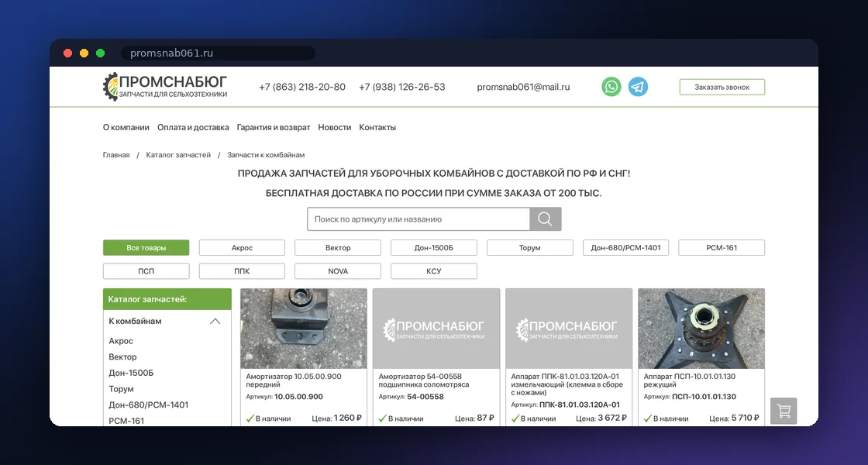Screen dimensions: 868x465
Task: Focus the Поиск по артикулу search field
Action: [418, 219]
